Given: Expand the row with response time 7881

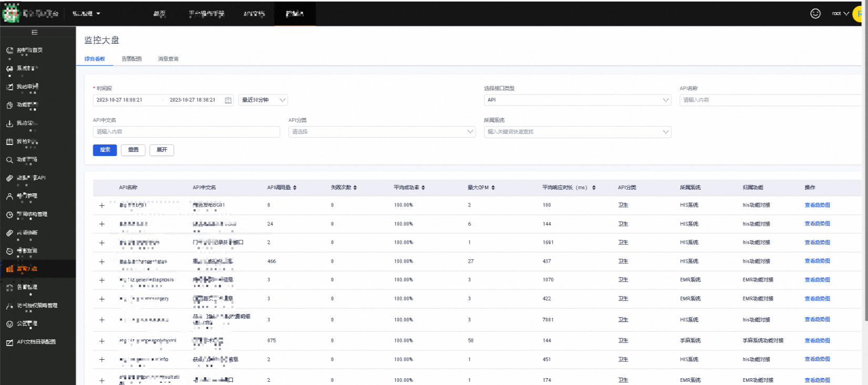Looking at the screenshot, I should 102,320.
